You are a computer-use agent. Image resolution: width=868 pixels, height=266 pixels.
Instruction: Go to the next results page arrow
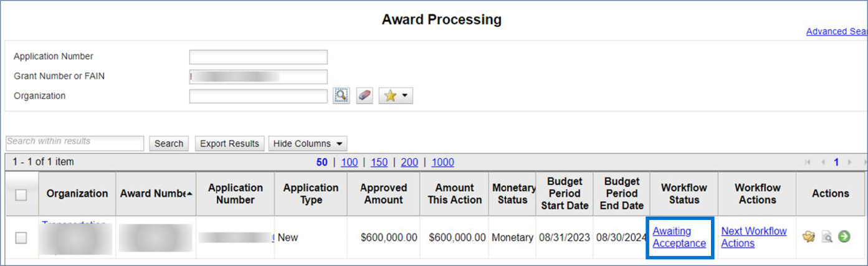849,162
